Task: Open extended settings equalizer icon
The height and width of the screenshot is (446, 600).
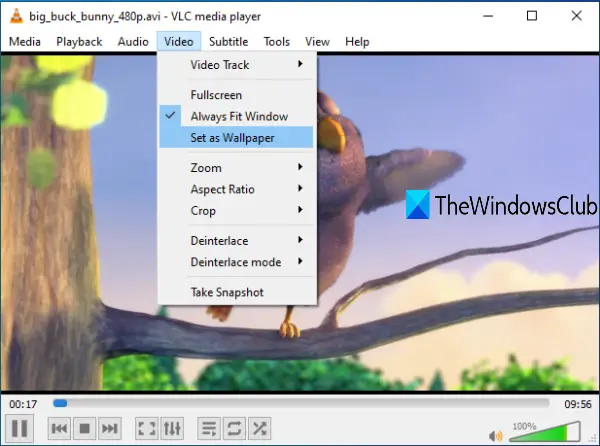Action: coord(172,428)
